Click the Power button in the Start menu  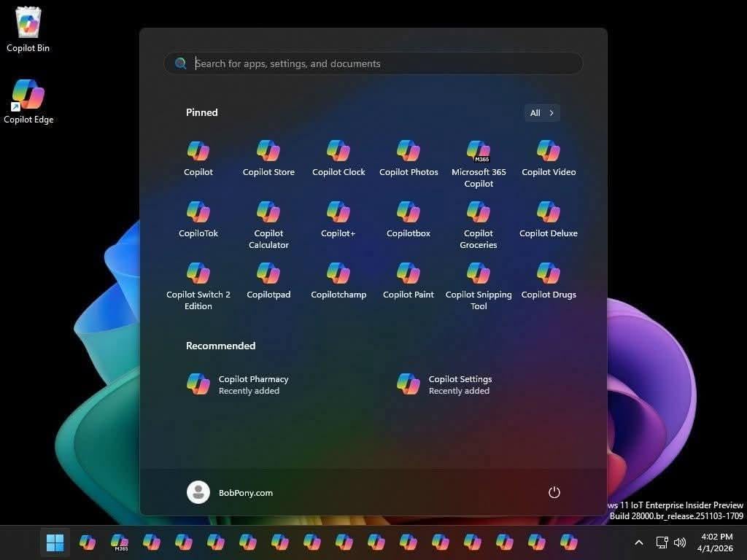(x=554, y=492)
